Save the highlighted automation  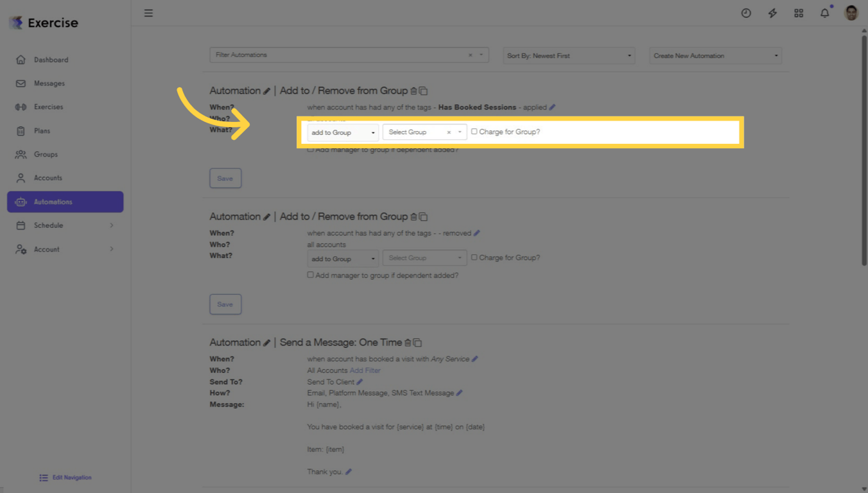[225, 178]
